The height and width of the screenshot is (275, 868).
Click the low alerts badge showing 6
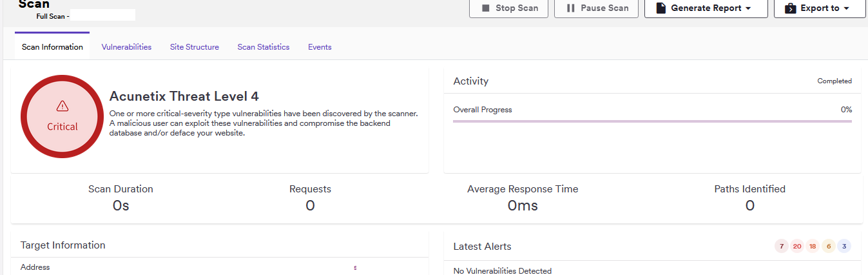click(x=828, y=247)
